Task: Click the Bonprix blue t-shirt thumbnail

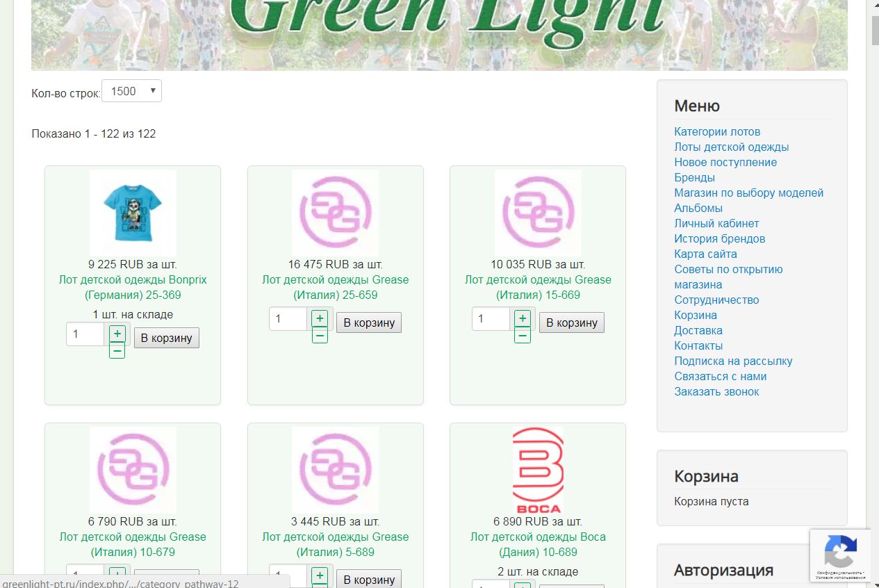Action: click(x=133, y=213)
